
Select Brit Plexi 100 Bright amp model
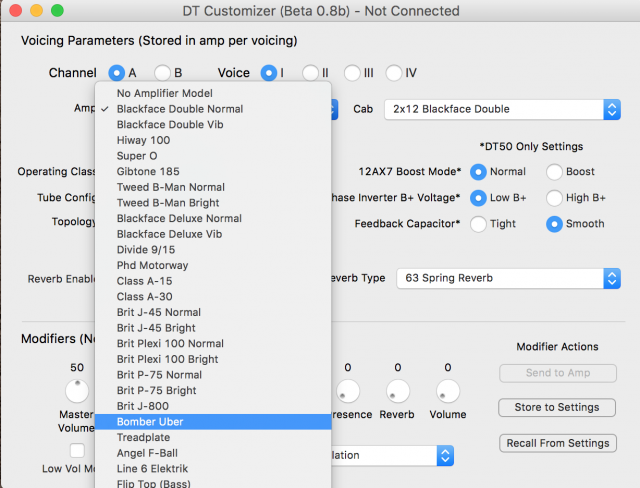point(213,359)
